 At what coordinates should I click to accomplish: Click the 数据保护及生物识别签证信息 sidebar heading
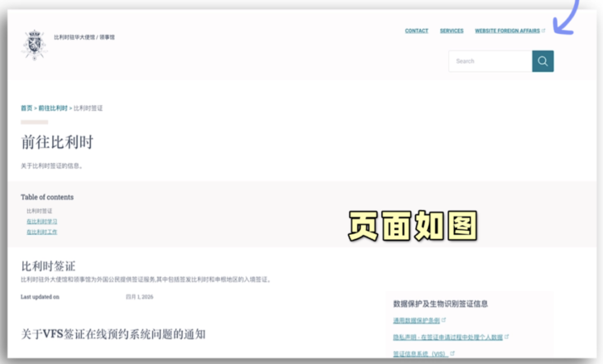(441, 304)
